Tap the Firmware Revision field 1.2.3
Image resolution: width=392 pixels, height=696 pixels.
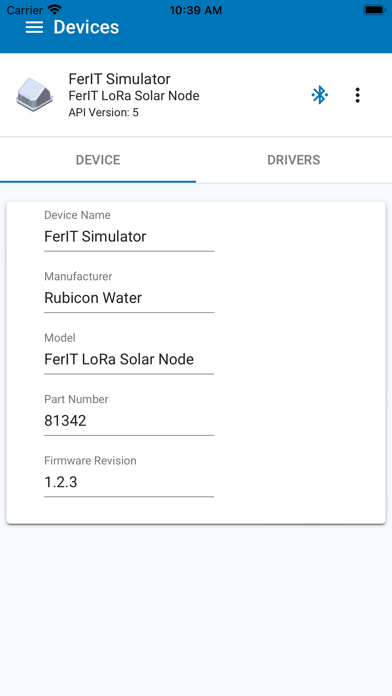click(x=129, y=482)
